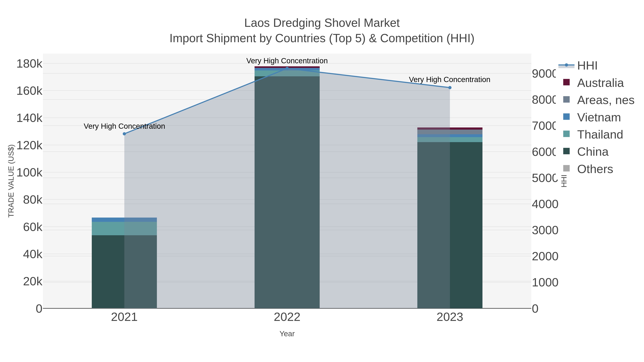This screenshot has width=644, height=362.
Task: Click the Laos Dredging Shovel Market title
Action: click(322, 23)
